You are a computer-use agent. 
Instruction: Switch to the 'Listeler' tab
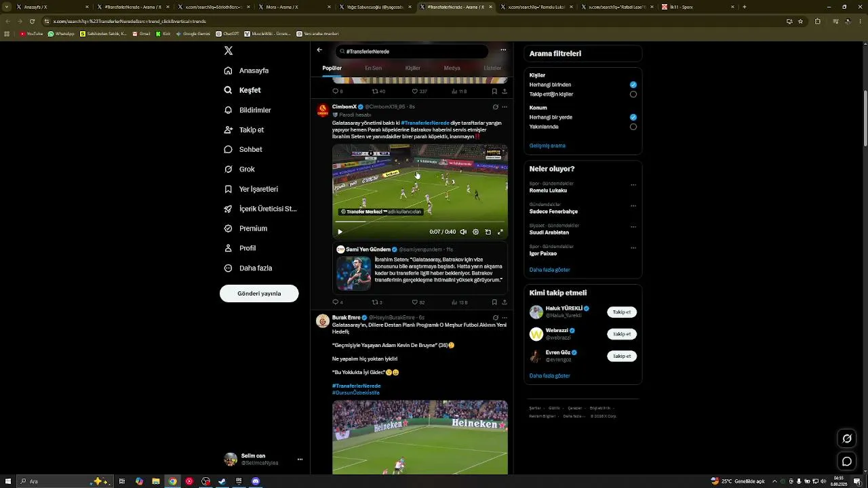click(492, 68)
